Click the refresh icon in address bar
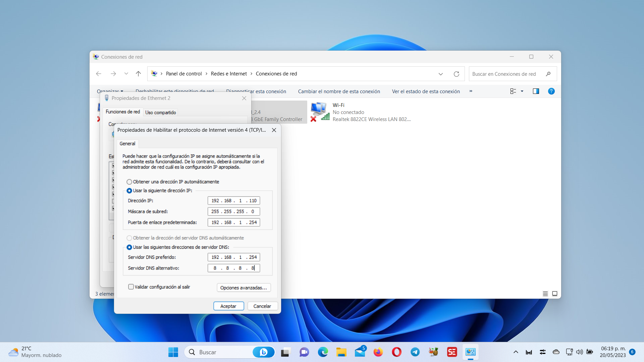 (456, 74)
